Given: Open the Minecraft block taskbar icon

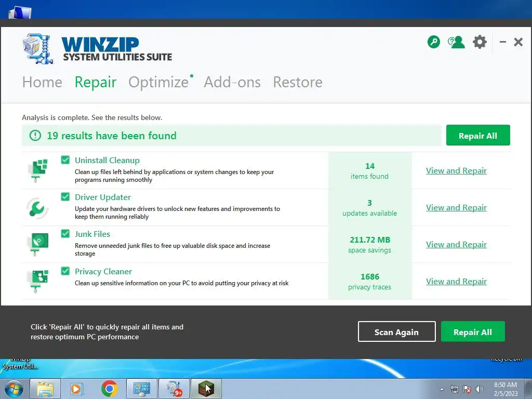Looking at the screenshot, I should pos(206,389).
